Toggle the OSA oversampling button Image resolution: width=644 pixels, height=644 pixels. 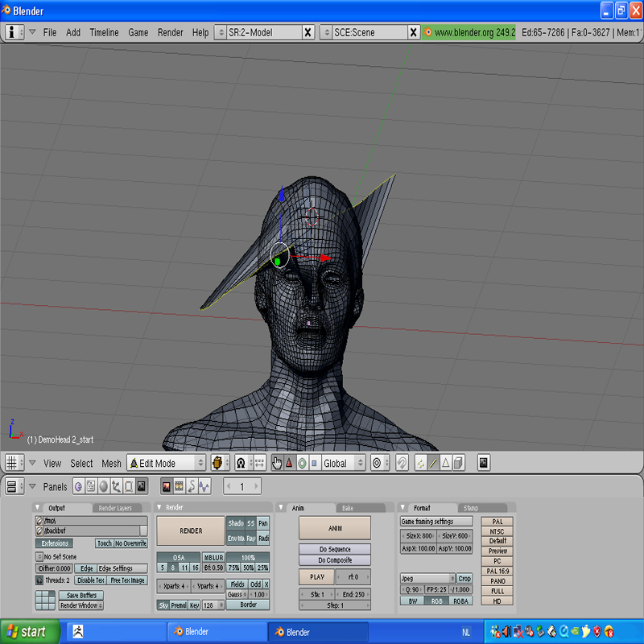coord(179,557)
